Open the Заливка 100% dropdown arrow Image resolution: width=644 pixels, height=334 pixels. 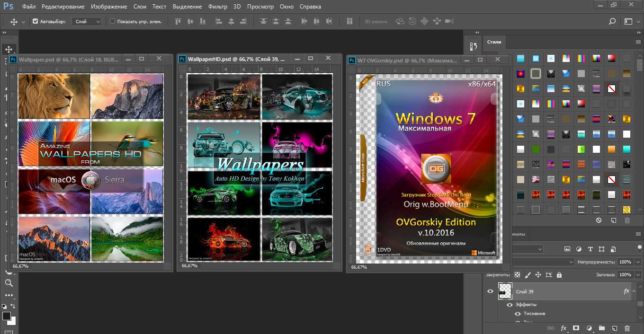[x=638, y=275]
